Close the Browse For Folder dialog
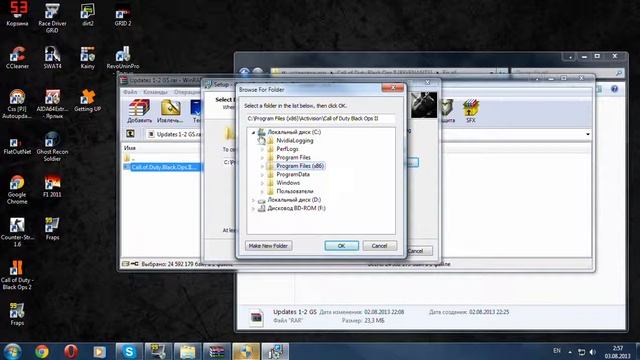Image resolution: width=640 pixels, height=360 pixels. [x=392, y=88]
